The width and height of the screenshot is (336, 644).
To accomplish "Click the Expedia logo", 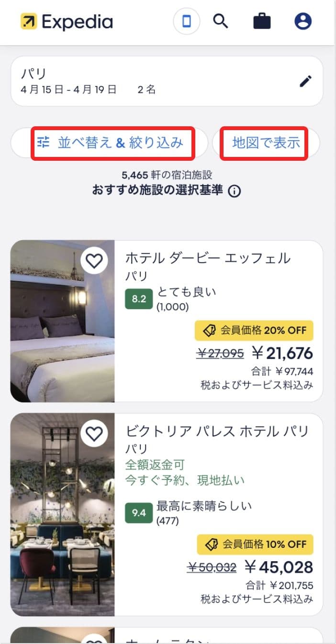I will [67, 22].
